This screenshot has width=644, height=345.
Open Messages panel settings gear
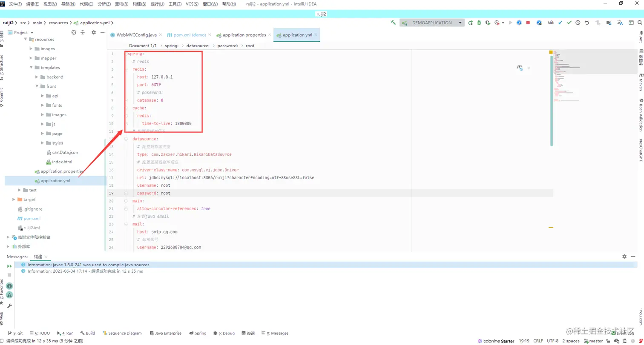pos(624,257)
